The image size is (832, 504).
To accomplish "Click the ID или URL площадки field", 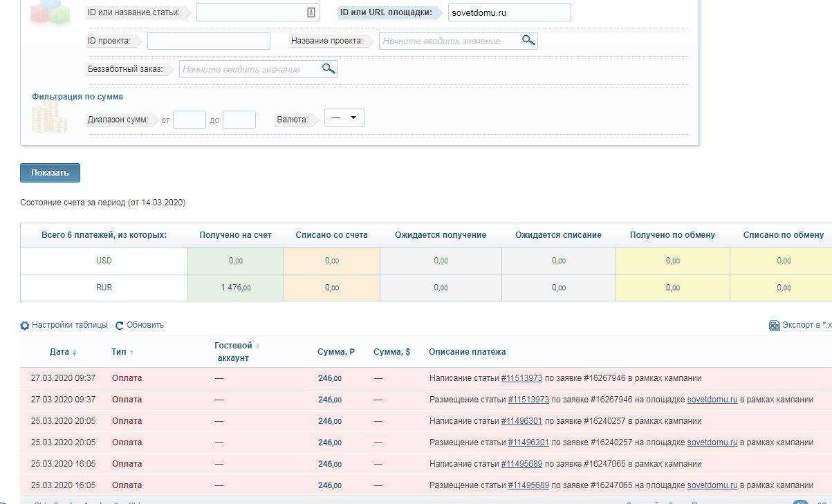I will pos(509,12).
